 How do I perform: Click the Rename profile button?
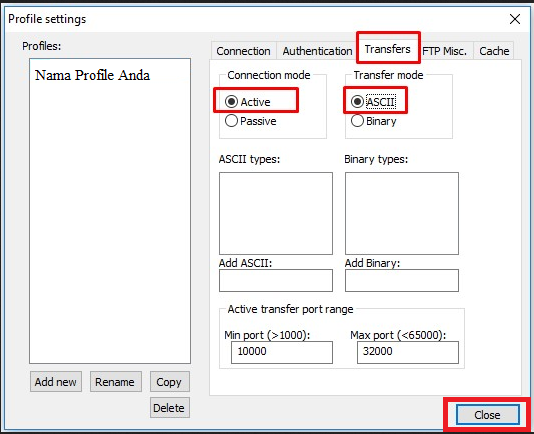(x=115, y=382)
